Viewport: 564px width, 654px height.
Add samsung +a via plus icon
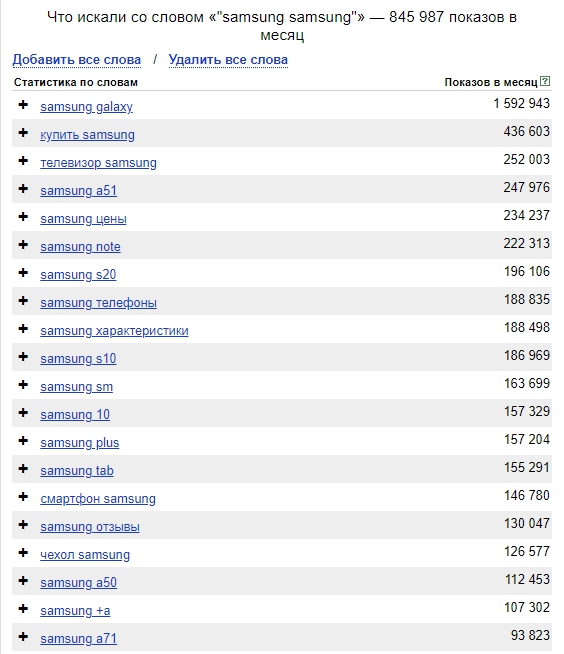pos(23,609)
